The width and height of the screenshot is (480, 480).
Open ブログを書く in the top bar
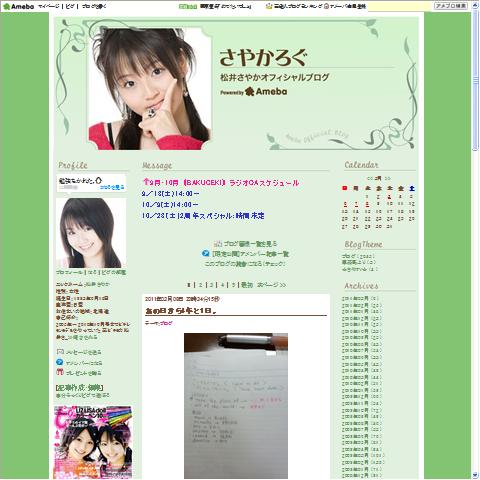tap(94, 6)
